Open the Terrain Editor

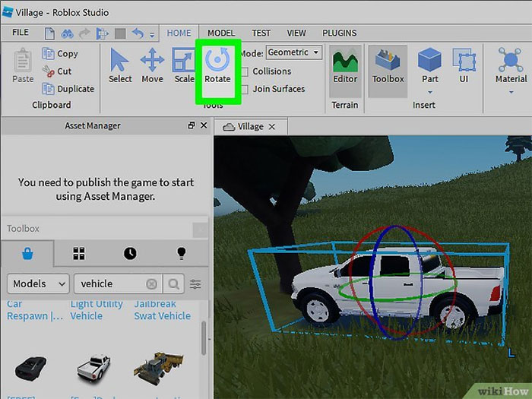click(x=345, y=65)
